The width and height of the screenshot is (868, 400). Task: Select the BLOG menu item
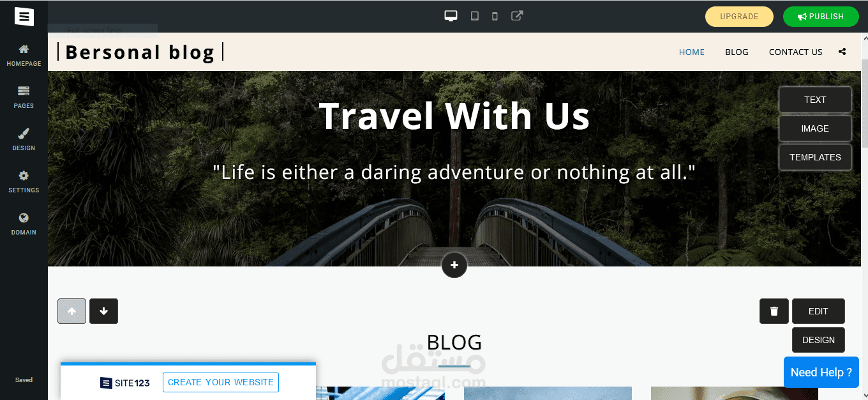click(x=737, y=52)
